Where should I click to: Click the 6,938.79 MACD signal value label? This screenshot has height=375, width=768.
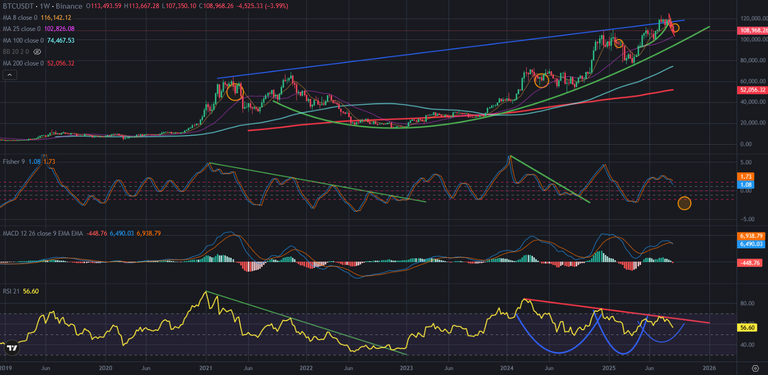[752, 235]
